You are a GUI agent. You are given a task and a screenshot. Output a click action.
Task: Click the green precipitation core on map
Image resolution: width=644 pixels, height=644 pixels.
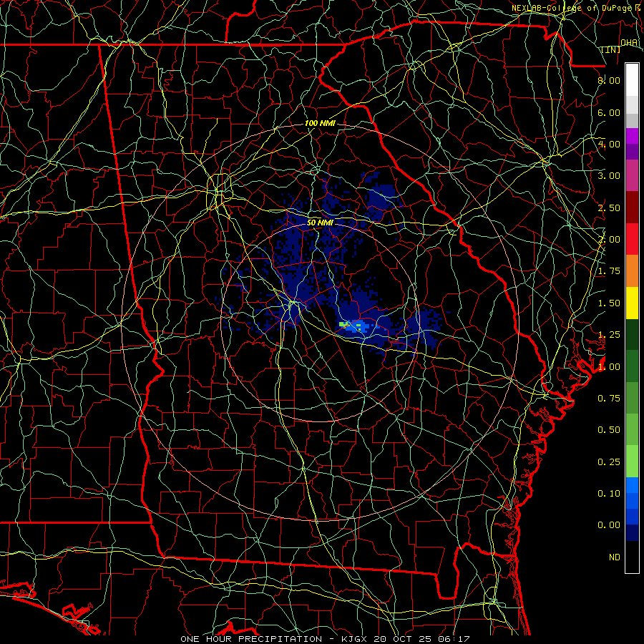pyautogui.click(x=343, y=324)
